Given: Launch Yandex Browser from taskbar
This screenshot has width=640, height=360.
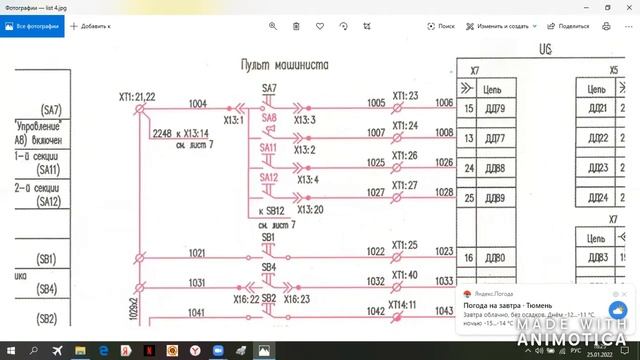Looking at the screenshot, I should pyautogui.click(x=195, y=351).
